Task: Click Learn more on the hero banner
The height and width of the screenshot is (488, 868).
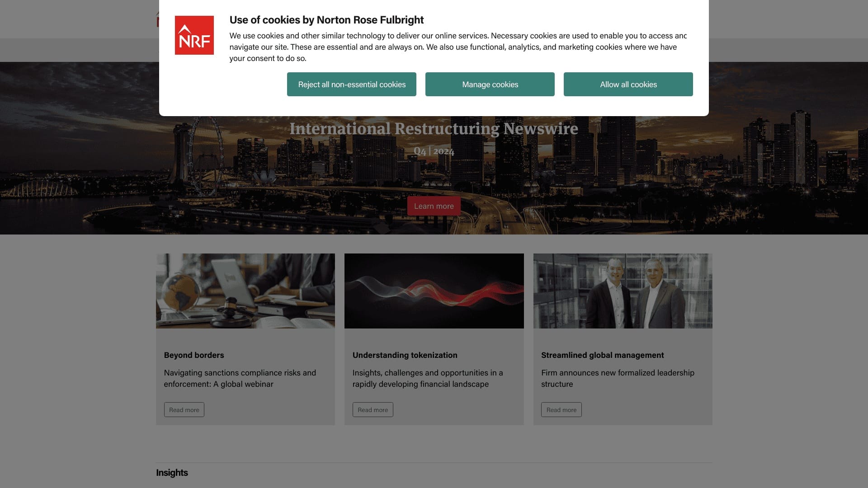Action: point(434,206)
